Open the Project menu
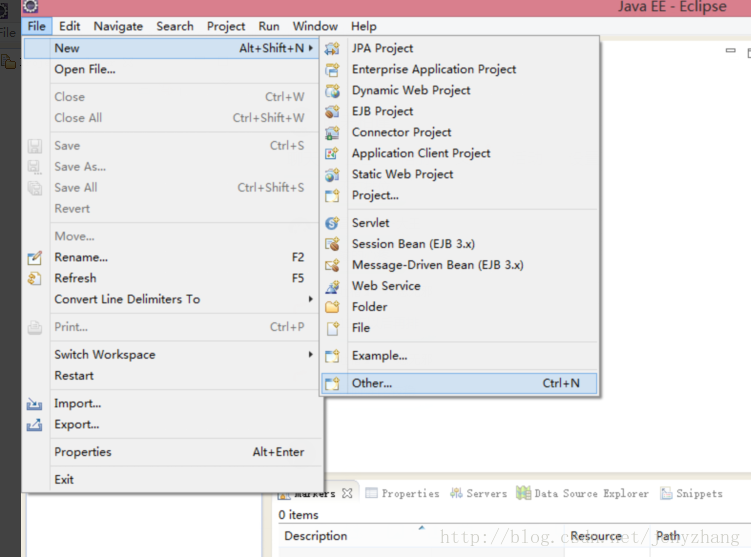This screenshot has height=557, width=751. 226,26
